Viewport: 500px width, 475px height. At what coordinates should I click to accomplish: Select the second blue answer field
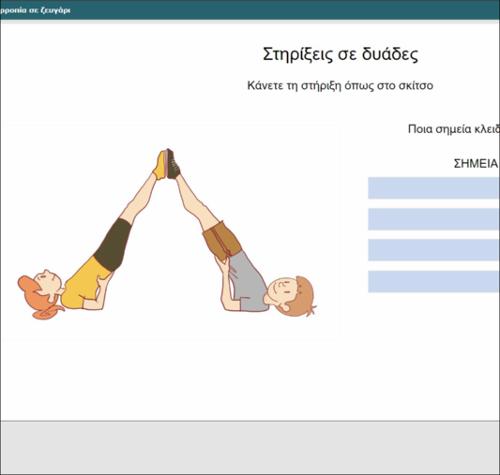434,219
